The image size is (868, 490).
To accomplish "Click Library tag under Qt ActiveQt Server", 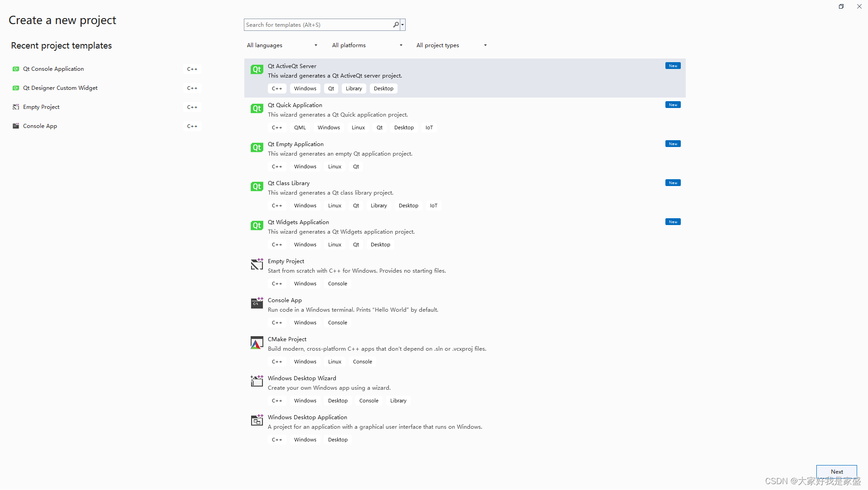I will point(354,88).
